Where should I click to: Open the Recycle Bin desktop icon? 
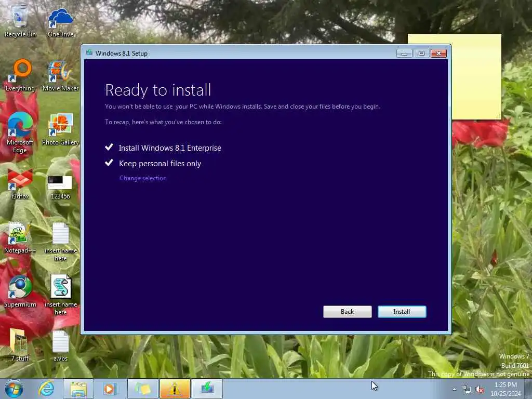tap(20, 21)
